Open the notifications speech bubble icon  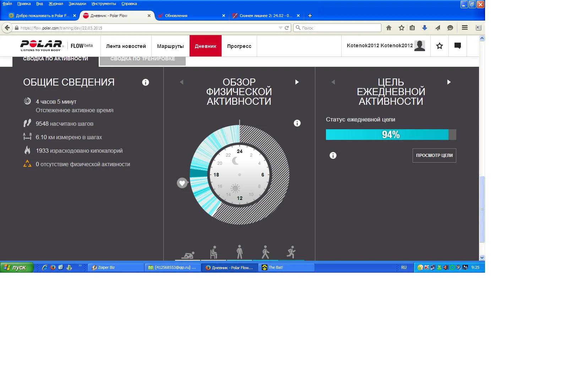[x=458, y=46]
